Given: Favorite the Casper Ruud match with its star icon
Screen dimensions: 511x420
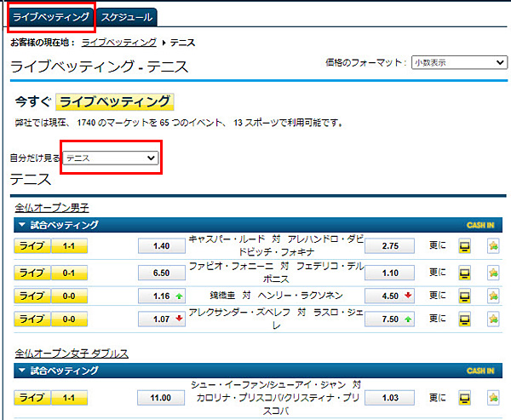Looking at the screenshot, I should (x=493, y=246).
